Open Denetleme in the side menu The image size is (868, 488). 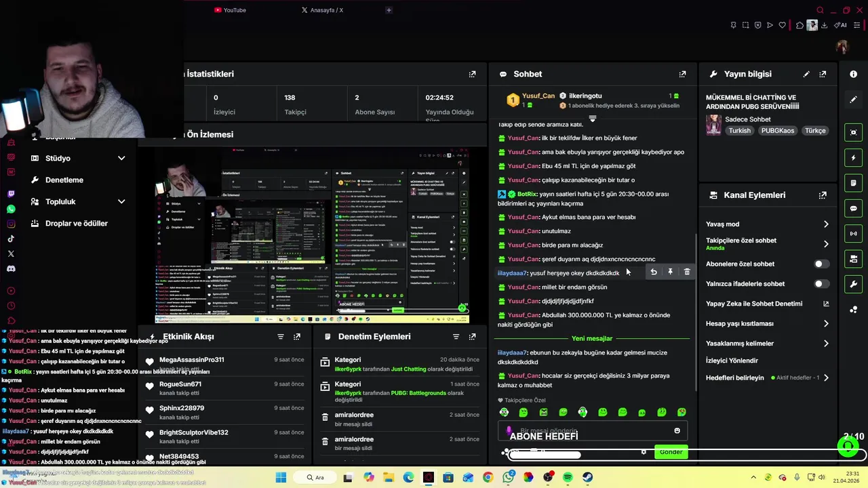coord(64,180)
